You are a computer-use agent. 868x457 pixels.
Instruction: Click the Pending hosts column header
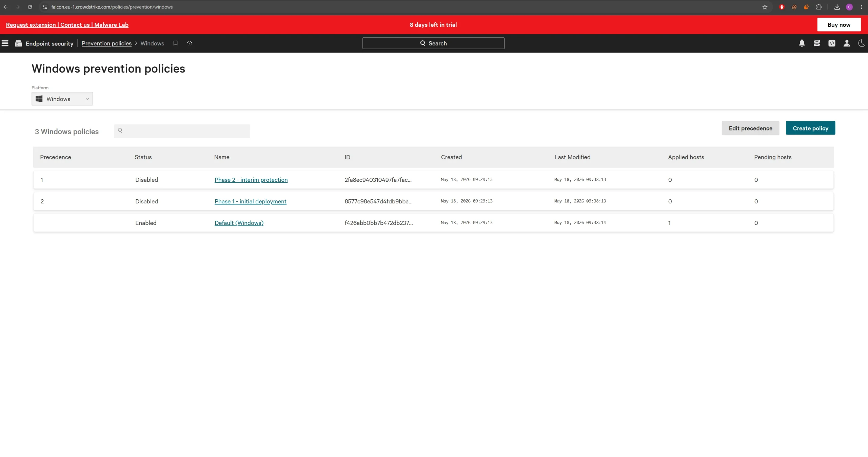click(773, 157)
